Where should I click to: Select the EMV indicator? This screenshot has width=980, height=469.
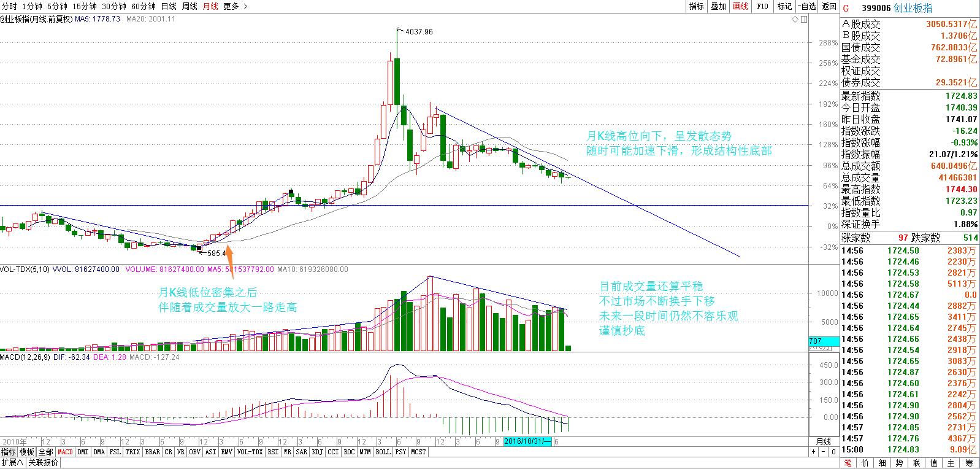(x=226, y=452)
